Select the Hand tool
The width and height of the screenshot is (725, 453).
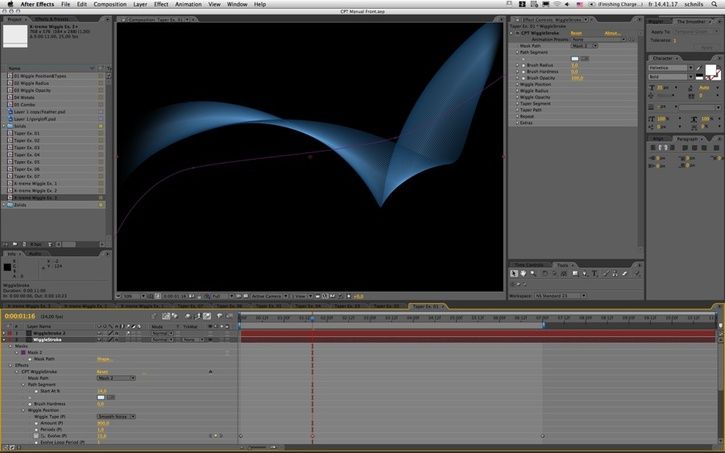(523, 274)
